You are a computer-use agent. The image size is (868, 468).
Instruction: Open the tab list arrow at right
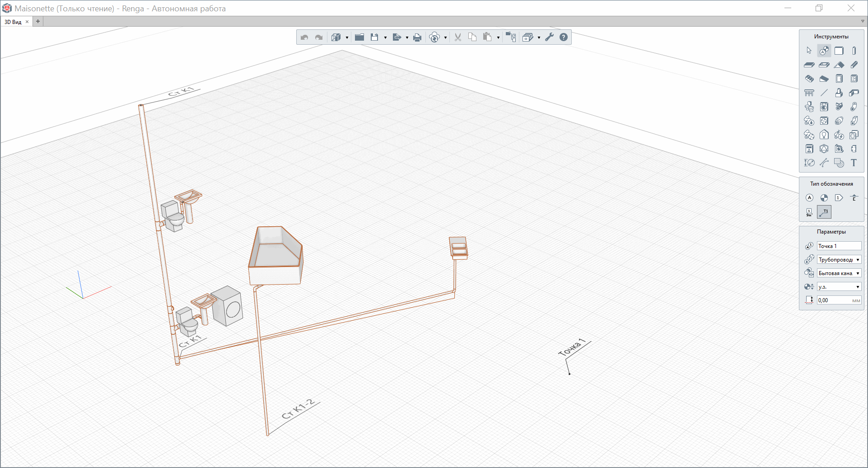pyautogui.click(x=862, y=21)
